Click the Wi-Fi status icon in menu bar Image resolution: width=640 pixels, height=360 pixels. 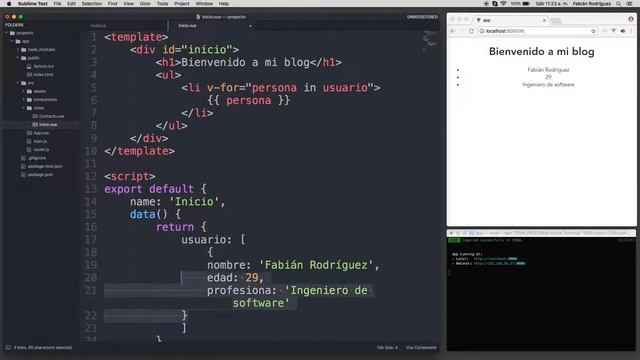[503, 4]
